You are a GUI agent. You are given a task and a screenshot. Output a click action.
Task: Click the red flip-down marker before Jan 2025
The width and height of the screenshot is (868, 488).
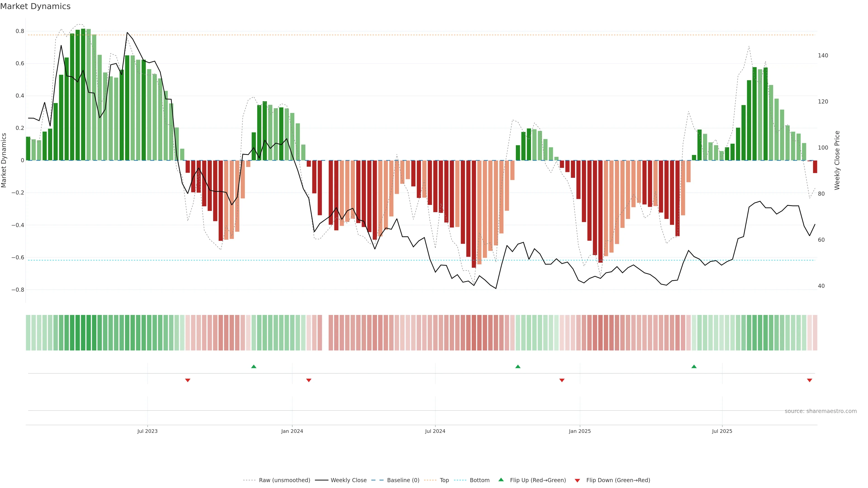click(x=562, y=380)
